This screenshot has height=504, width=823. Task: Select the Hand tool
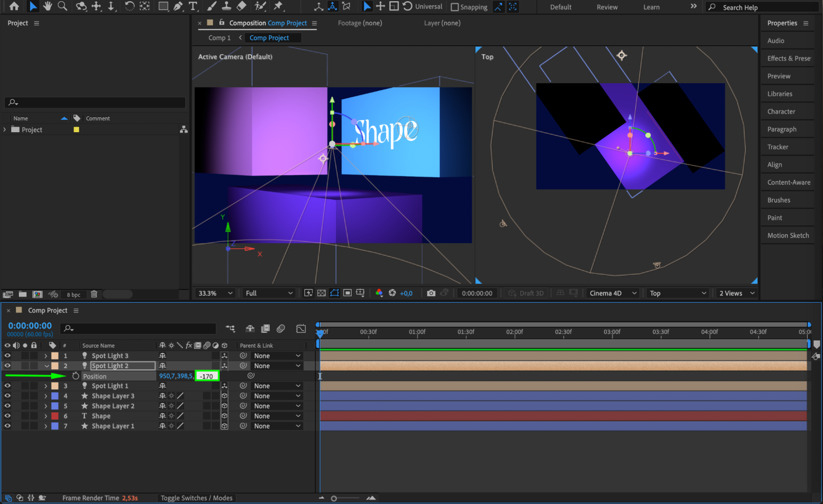pos(48,6)
